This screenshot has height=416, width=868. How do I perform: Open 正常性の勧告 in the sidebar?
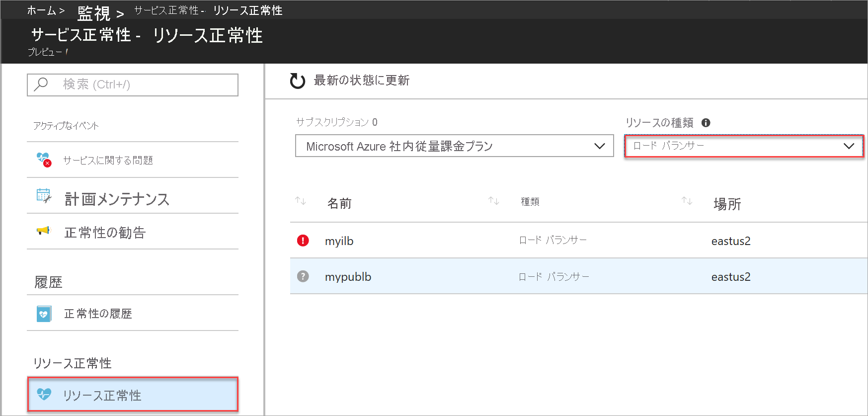pyautogui.click(x=133, y=232)
